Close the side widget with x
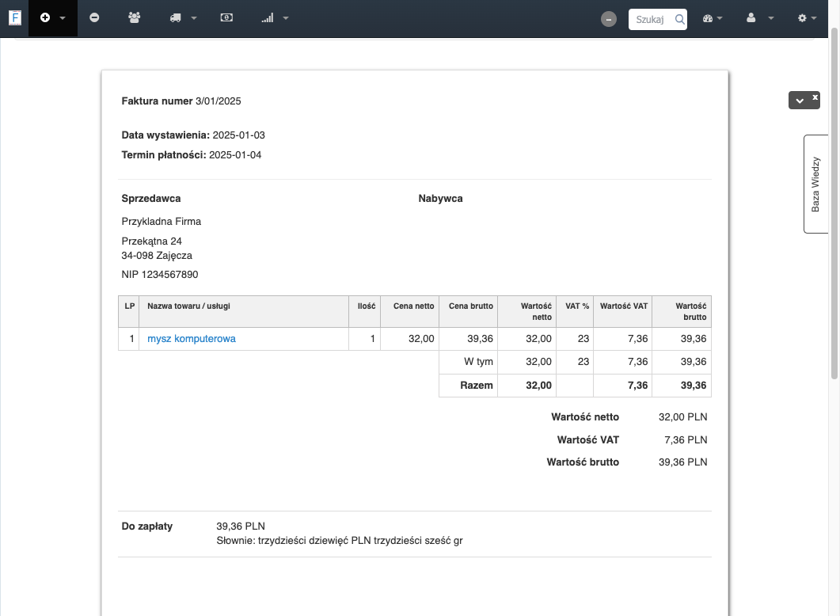Screen dimensions: 840x616 pyautogui.click(x=815, y=97)
